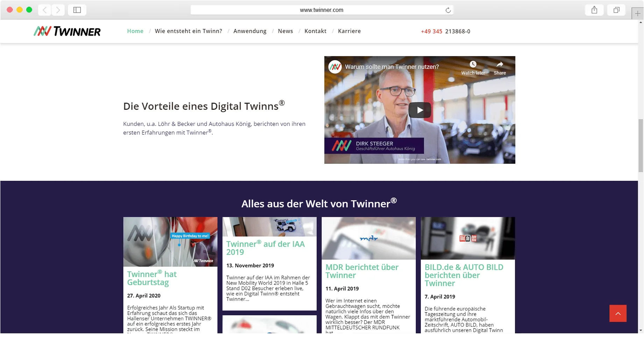644x340 pixels.
Task: Play the YouTube video
Action: pyautogui.click(x=420, y=110)
